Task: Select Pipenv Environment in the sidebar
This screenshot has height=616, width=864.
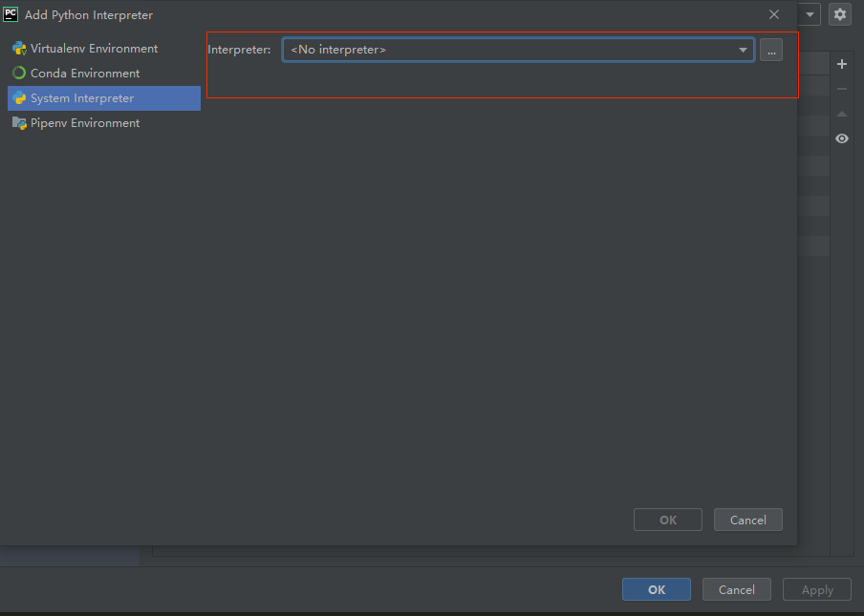Action: [x=104, y=123]
